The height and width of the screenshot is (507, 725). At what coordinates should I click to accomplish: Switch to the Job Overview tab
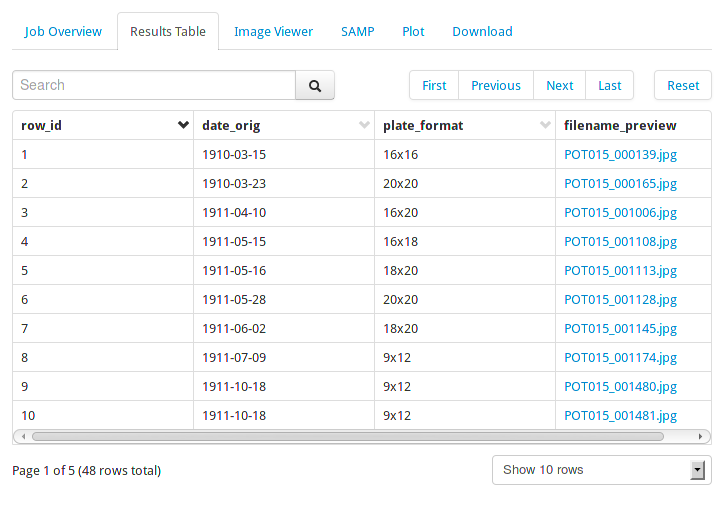(x=63, y=31)
